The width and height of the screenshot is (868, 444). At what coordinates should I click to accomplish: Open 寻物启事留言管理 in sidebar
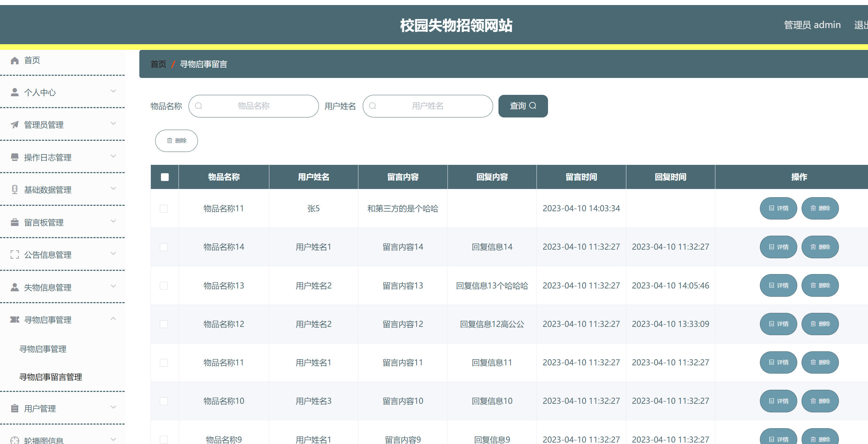(51, 377)
